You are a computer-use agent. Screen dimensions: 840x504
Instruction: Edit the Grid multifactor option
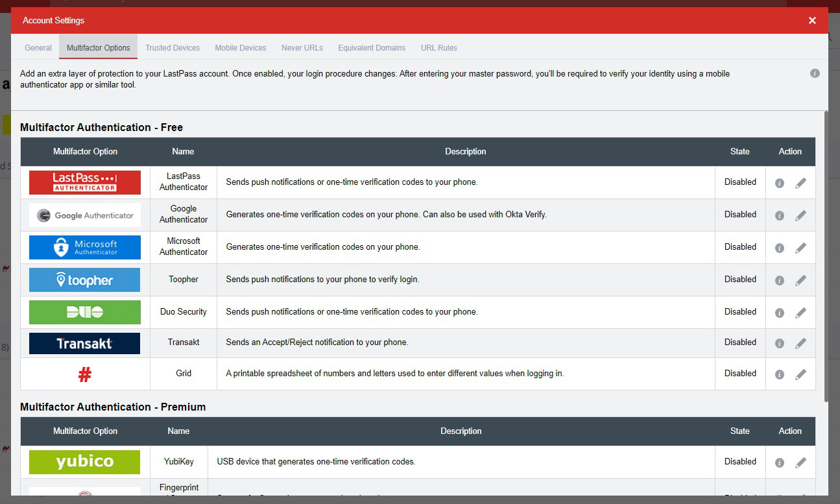click(x=800, y=374)
